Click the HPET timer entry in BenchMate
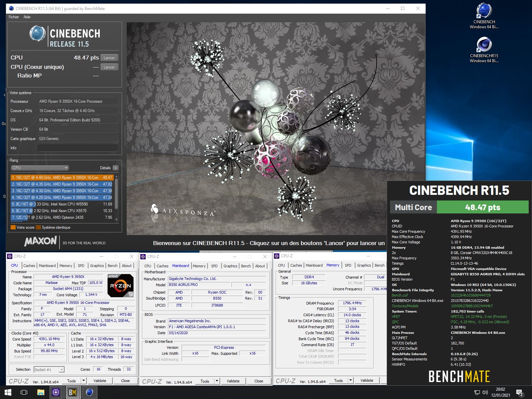 point(396,317)
